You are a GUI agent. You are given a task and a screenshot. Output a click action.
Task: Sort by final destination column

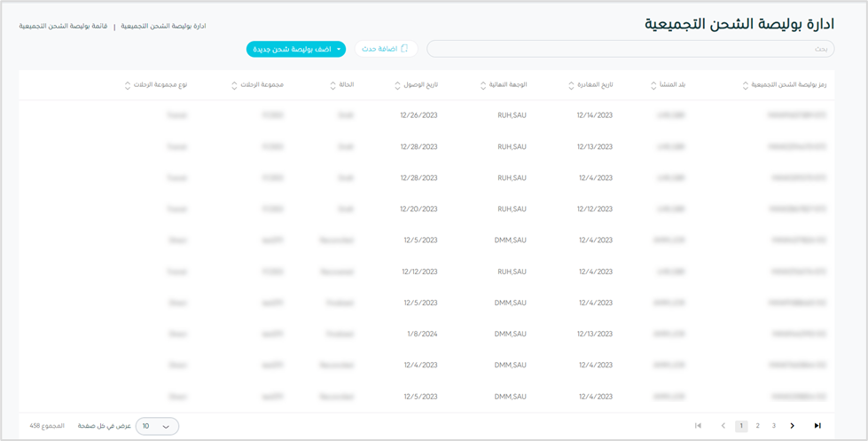[x=483, y=85]
